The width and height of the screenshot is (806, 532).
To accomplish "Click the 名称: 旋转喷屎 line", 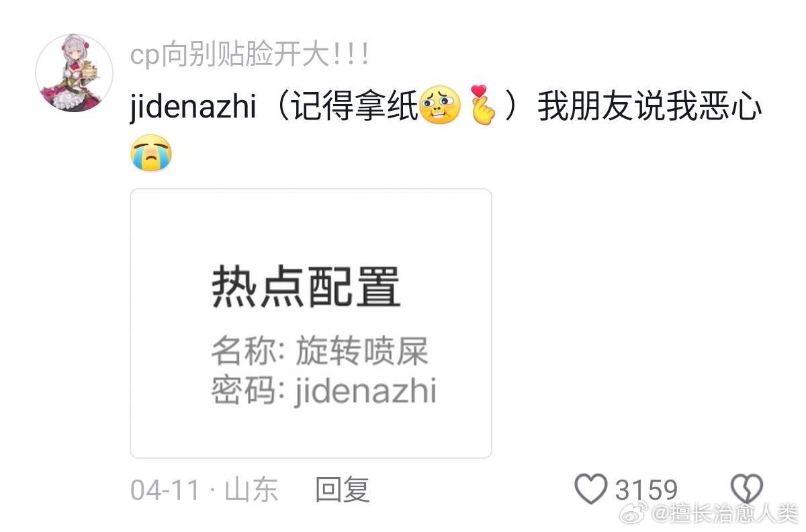I will 320,351.
